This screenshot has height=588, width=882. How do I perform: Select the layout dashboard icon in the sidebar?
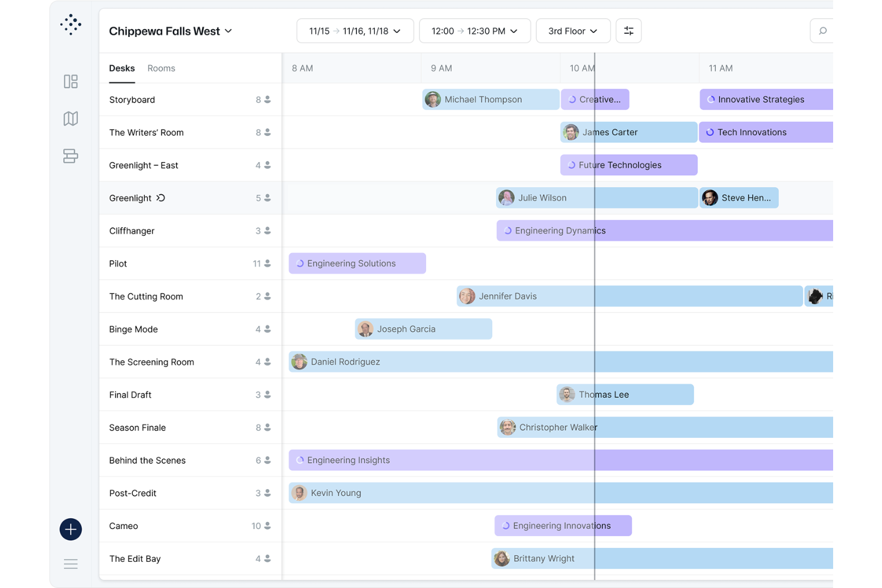(70, 81)
